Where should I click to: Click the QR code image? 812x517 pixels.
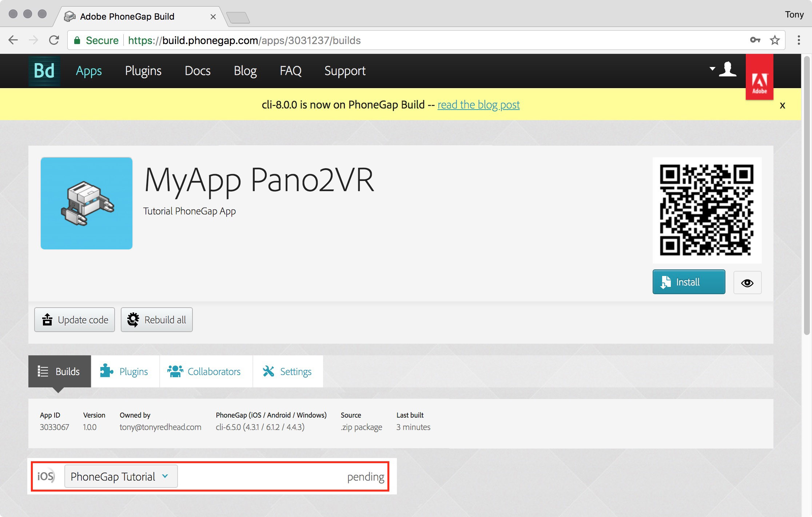[x=707, y=210]
